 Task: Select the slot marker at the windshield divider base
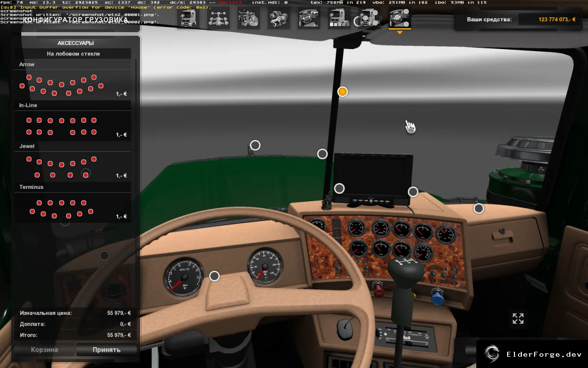click(322, 154)
